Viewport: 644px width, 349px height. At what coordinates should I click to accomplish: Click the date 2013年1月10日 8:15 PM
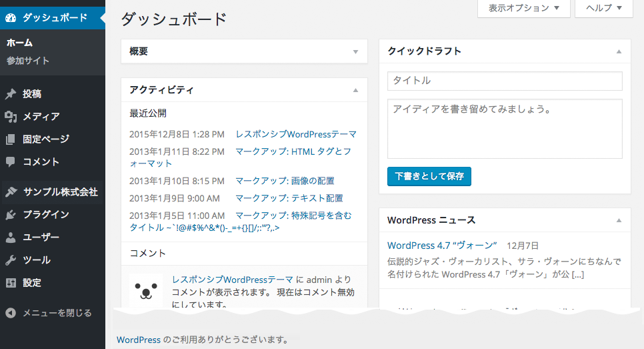[x=177, y=181]
